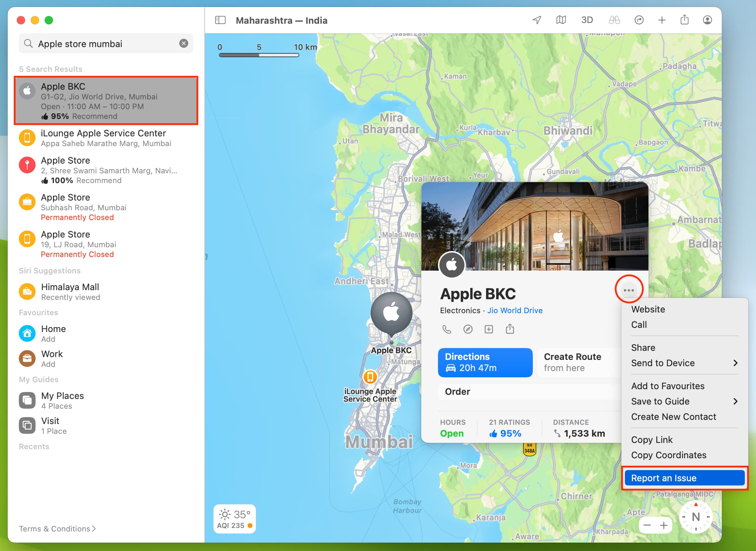Click the compass N control
The height and width of the screenshot is (551, 756).
(696, 517)
